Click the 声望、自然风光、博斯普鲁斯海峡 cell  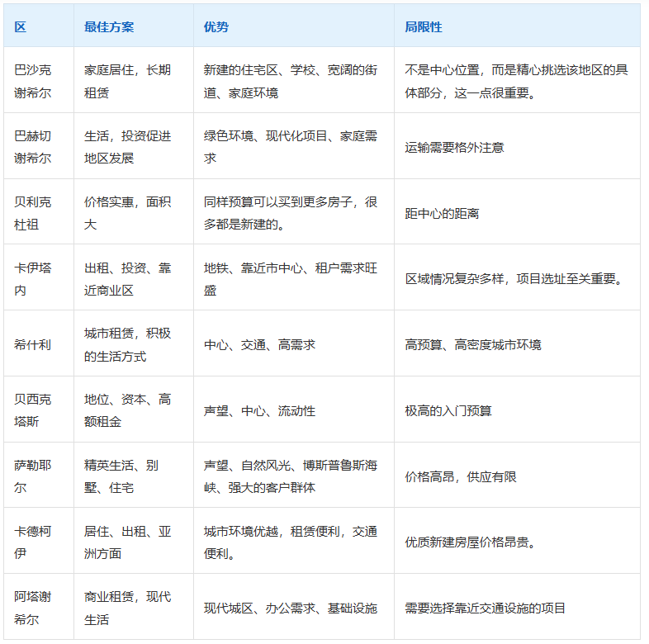pos(294,475)
